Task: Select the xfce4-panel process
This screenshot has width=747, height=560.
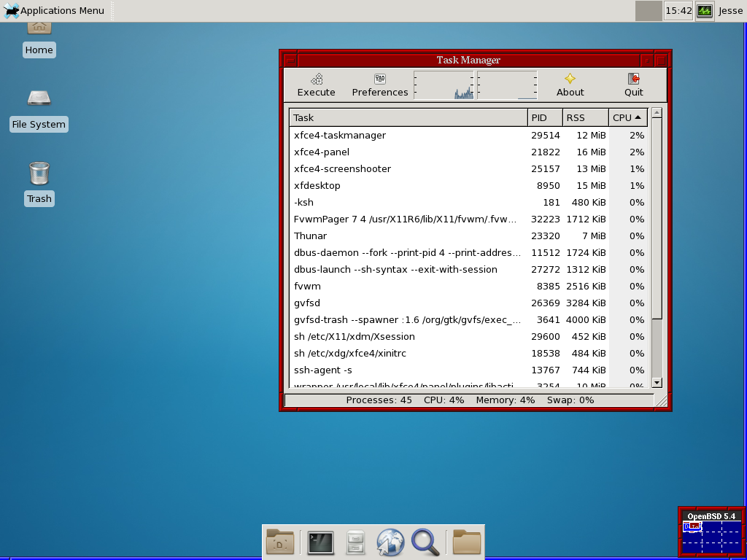Action: pos(468,152)
